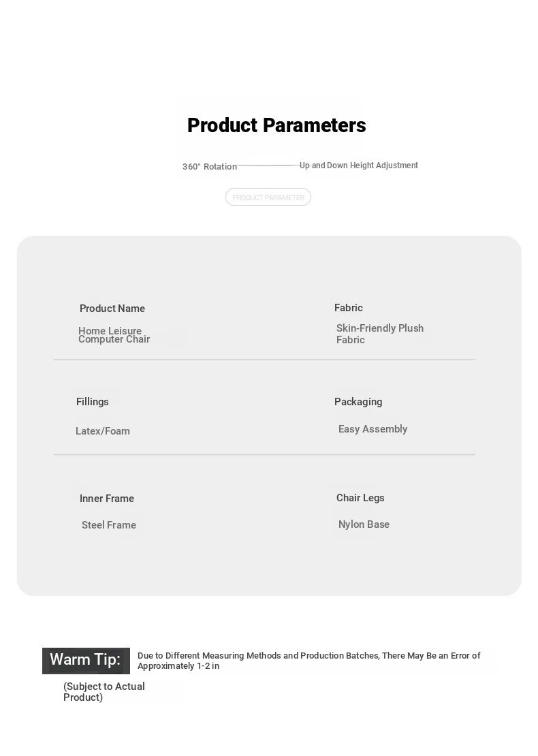Select the Product Parameters heading
This screenshot has height=756, width=538.
276,125
